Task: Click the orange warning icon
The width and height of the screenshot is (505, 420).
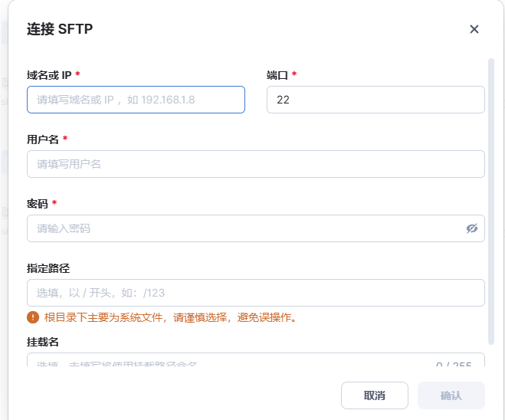Action: tap(33, 317)
